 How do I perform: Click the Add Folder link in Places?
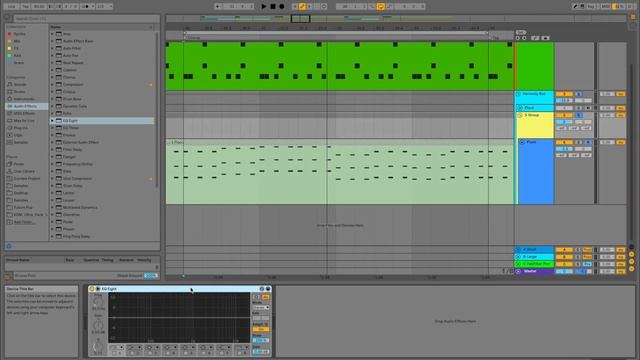[24, 222]
